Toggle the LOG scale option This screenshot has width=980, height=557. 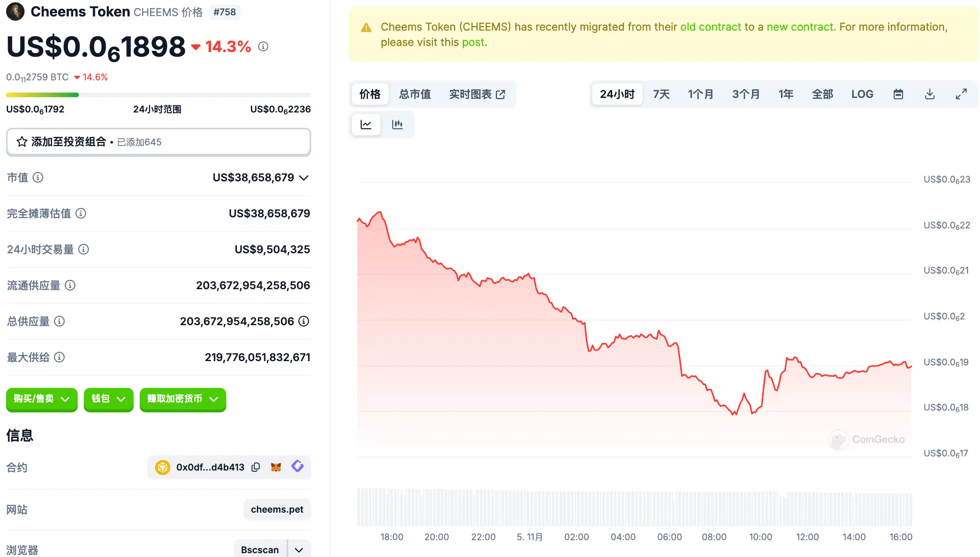[x=862, y=94]
